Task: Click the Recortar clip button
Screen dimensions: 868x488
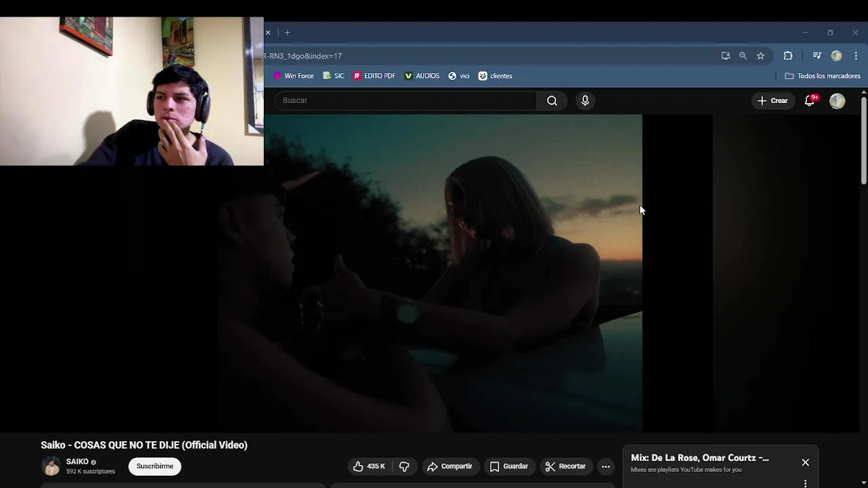Action: click(566, 466)
